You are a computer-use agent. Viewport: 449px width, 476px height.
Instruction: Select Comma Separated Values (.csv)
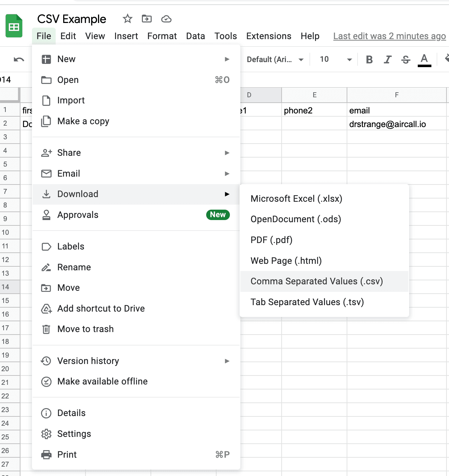pos(317,281)
